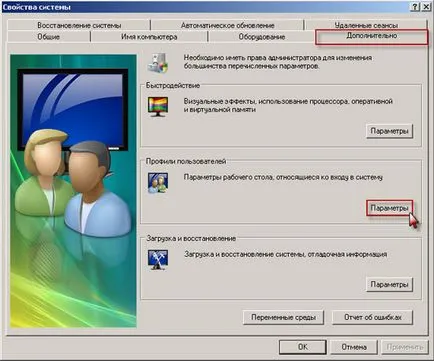
Task: Click the text 'Загрузка и восстановление системы, отладочная информация'
Action: [286, 254]
